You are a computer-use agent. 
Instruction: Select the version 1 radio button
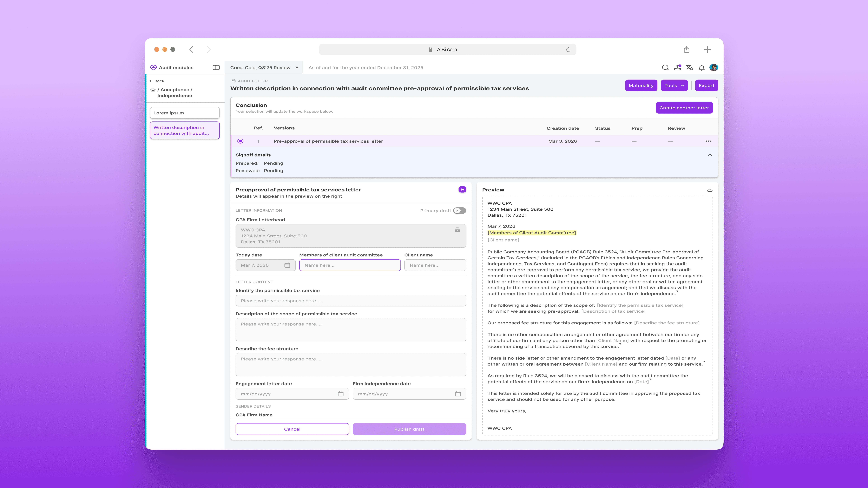pyautogui.click(x=240, y=141)
